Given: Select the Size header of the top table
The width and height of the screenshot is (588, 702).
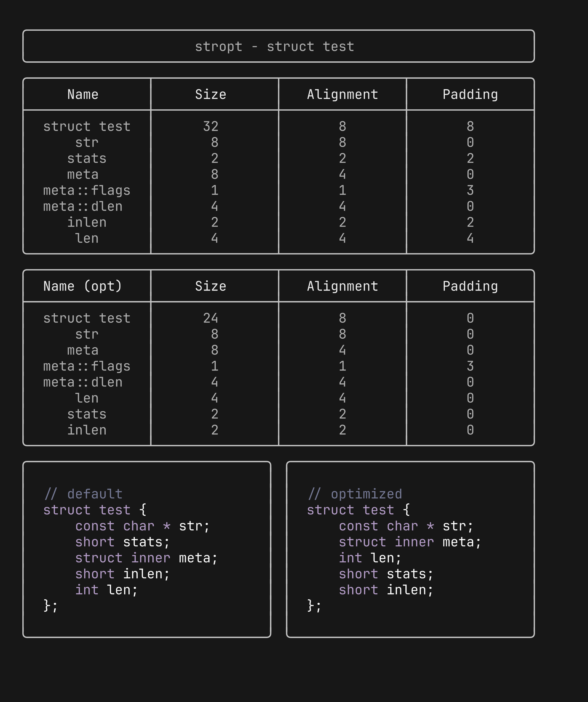Looking at the screenshot, I should 211,94.
